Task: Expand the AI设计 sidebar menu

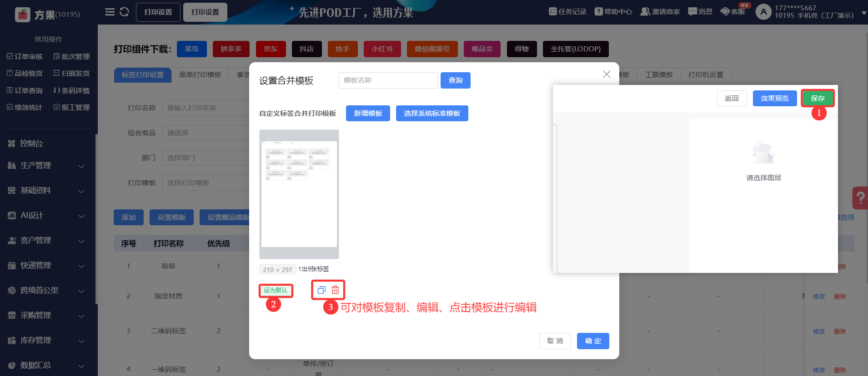Action: (48, 215)
